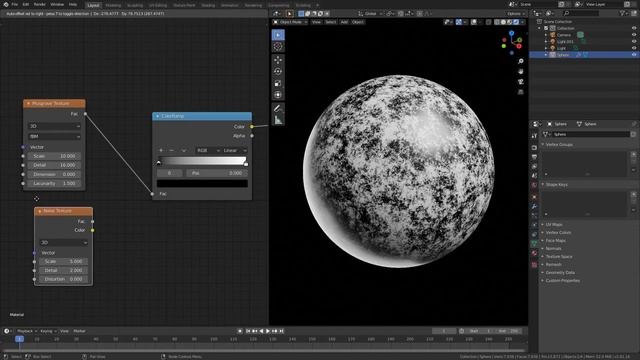Hide Light.001 with its eye icon
Image resolution: width=640 pixels, height=360 pixels.
[x=634, y=41]
